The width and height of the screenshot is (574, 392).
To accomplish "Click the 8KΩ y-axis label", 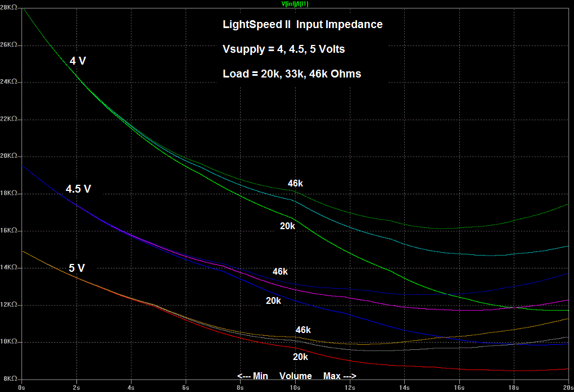I will [x=10, y=379].
